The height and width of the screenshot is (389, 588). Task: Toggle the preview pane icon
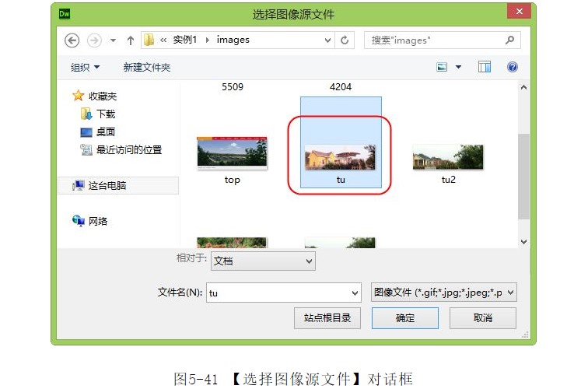[485, 67]
